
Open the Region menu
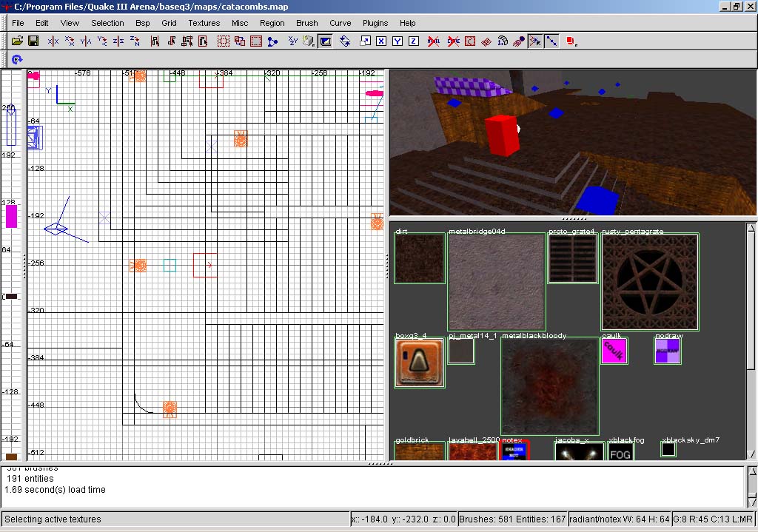coord(272,23)
